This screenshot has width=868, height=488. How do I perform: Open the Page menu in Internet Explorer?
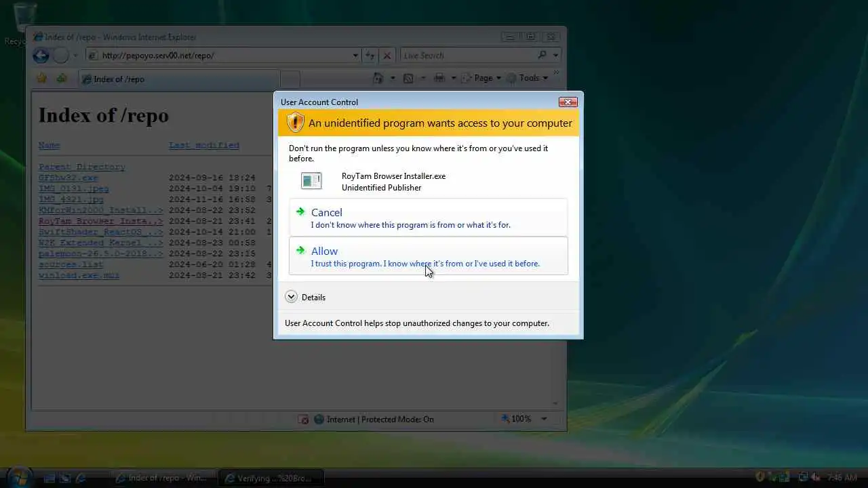pyautogui.click(x=481, y=78)
